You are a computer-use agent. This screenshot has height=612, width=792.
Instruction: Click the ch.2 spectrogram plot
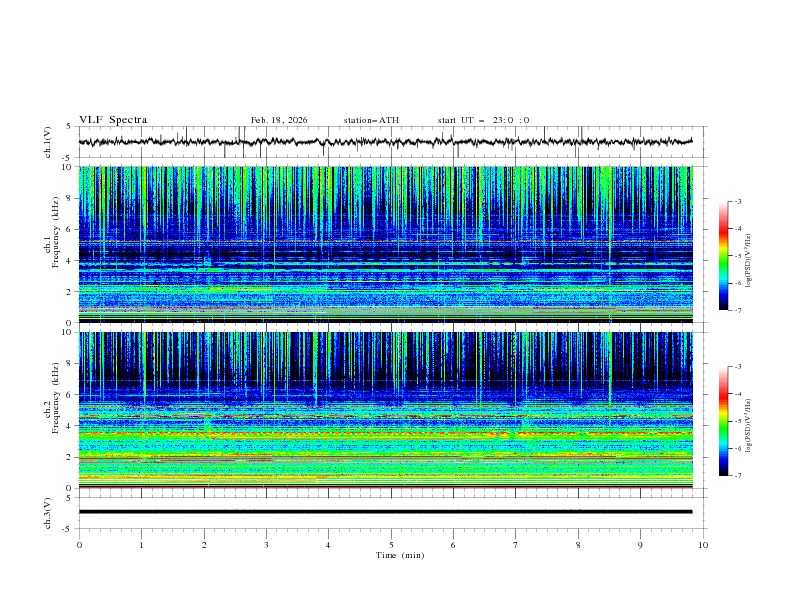[x=385, y=410]
